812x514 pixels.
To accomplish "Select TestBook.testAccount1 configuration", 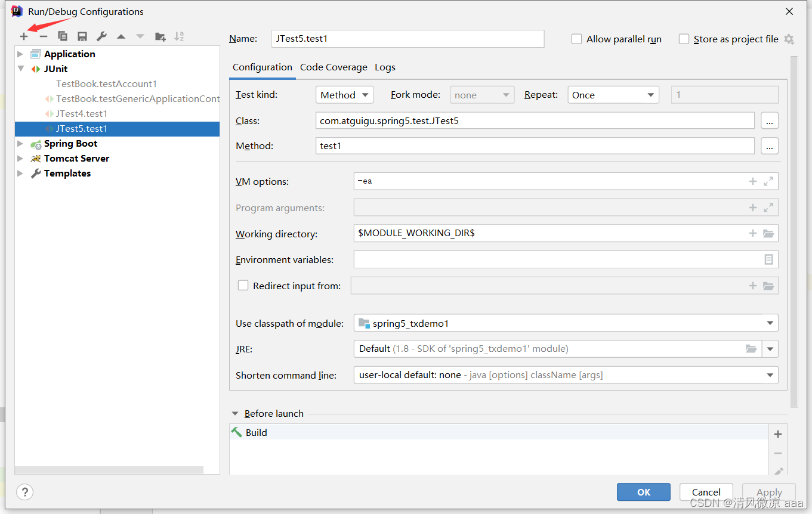I will (106, 83).
